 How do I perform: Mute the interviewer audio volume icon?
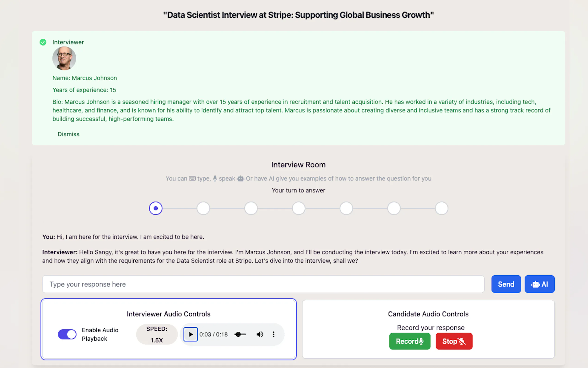coord(260,334)
